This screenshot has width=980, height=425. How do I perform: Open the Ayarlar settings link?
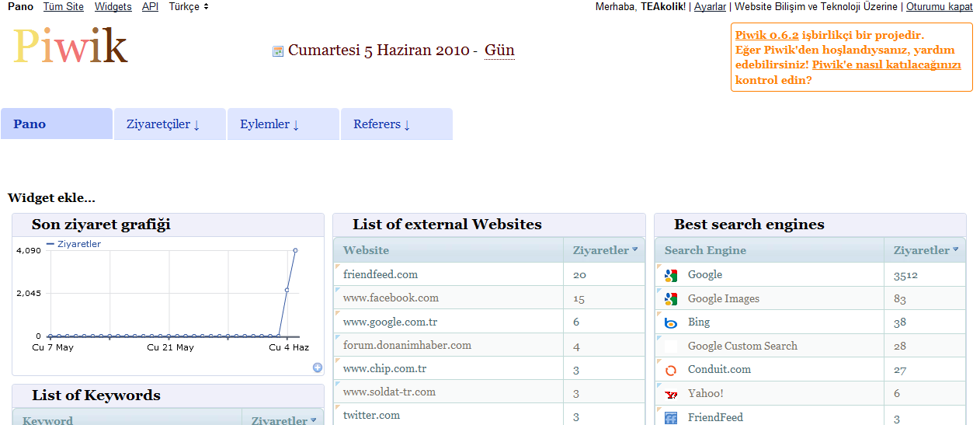(x=710, y=7)
